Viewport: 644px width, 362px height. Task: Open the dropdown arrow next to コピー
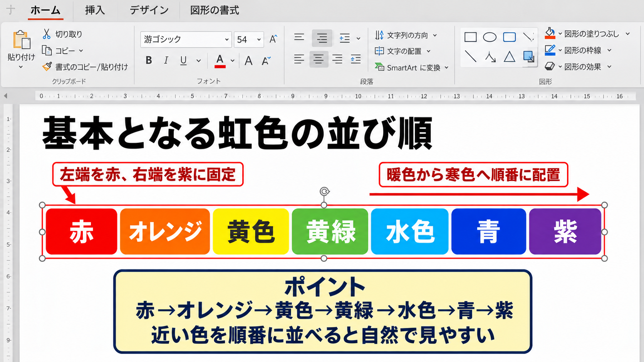click(x=81, y=51)
